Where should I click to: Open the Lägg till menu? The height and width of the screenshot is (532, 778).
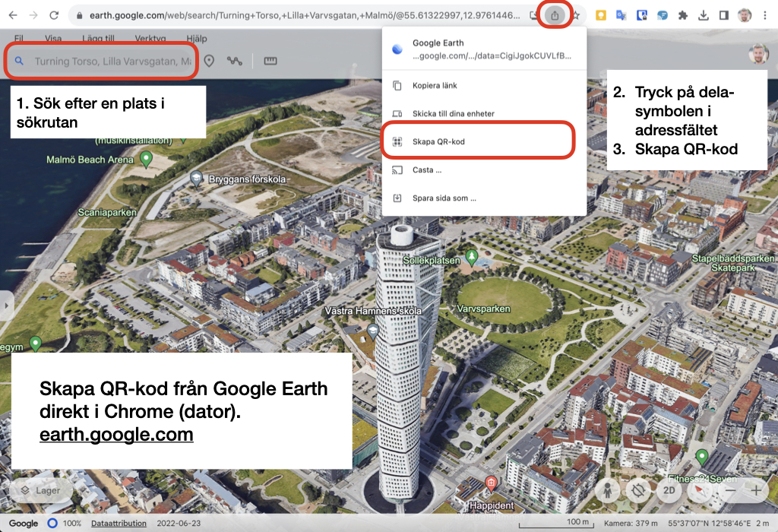pos(98,38)
